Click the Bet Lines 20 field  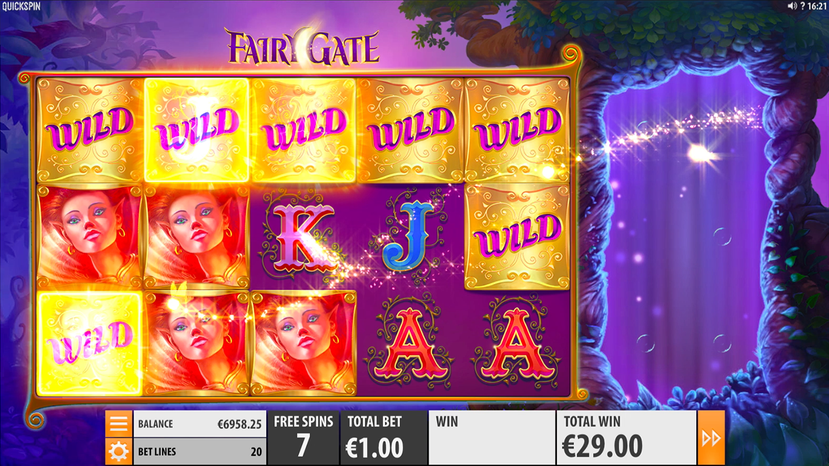click(x=200, y=452)
